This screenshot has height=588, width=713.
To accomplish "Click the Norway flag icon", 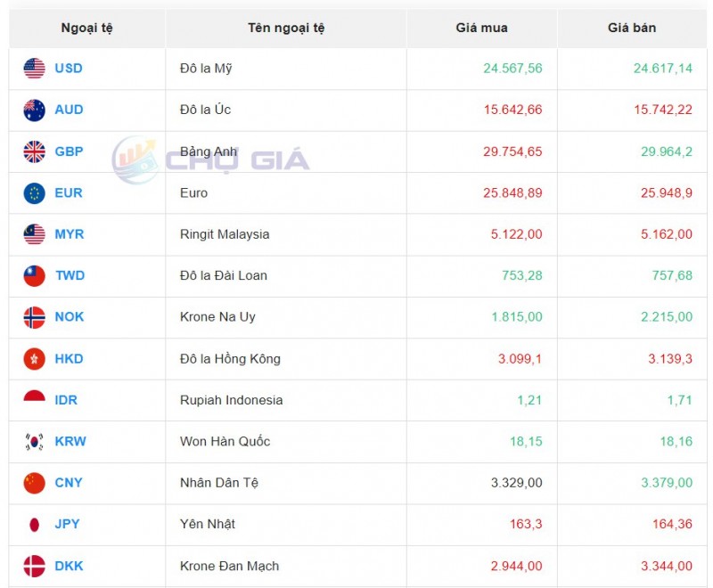I will point(35,316).
